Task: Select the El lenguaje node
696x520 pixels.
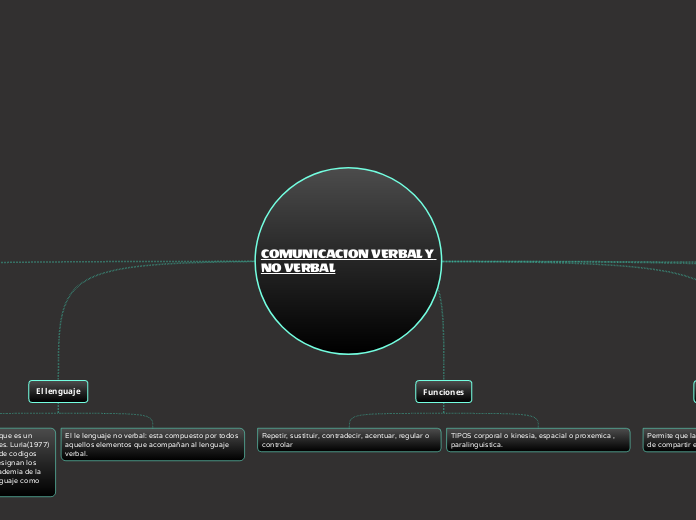Action: [x=58, y=391]
